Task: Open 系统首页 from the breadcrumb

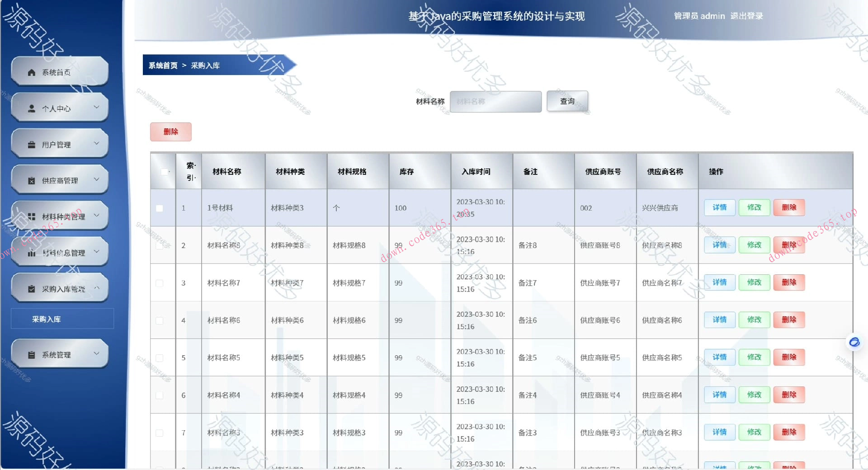Action: pos(162,66)
